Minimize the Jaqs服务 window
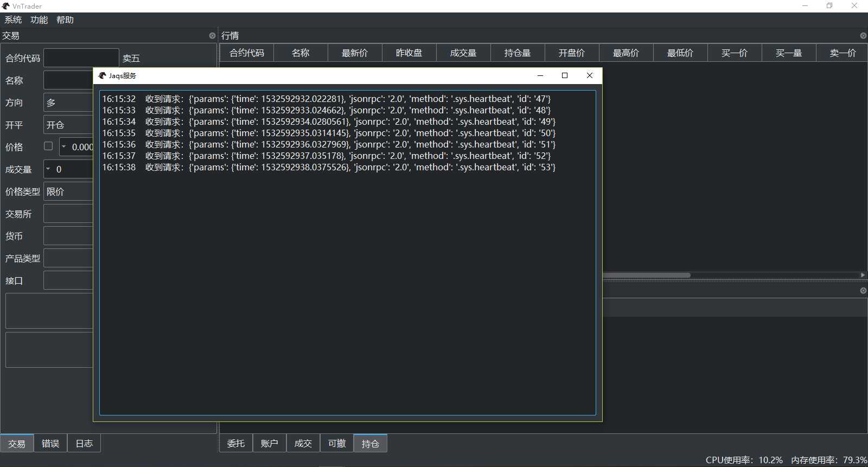This screenshot has height=467, width=868. tap(540, 75)
